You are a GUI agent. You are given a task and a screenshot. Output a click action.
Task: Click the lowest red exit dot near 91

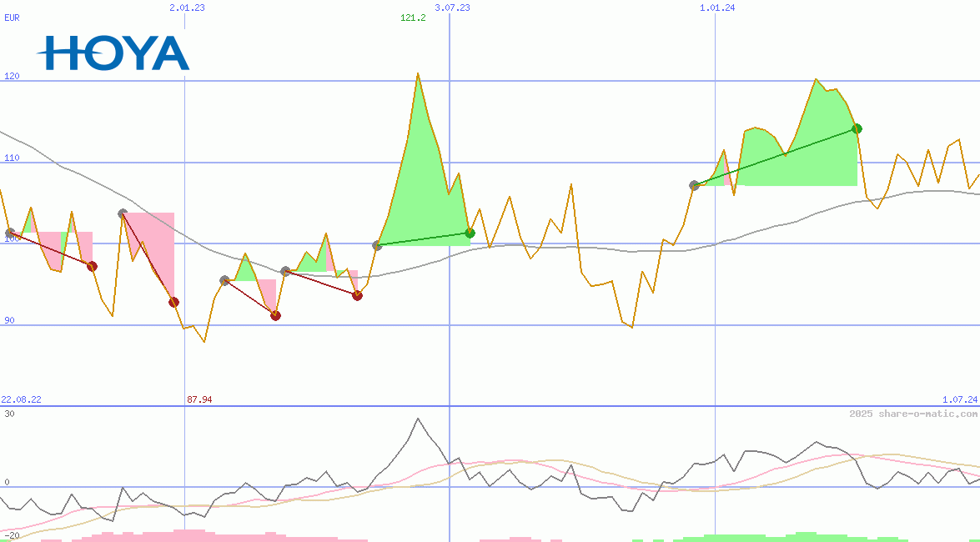coord(275,316)
